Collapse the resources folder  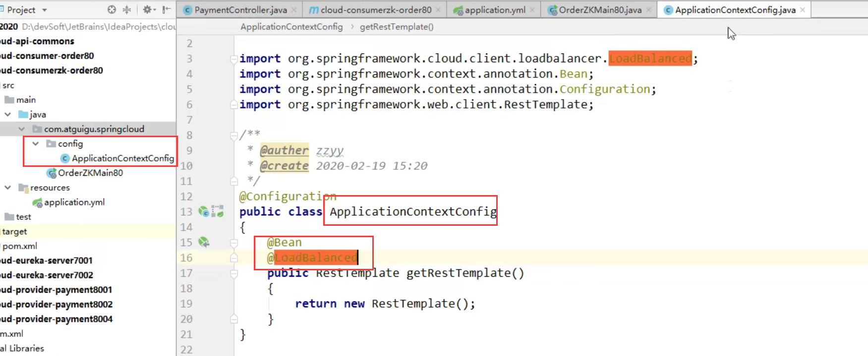[8, 188]
